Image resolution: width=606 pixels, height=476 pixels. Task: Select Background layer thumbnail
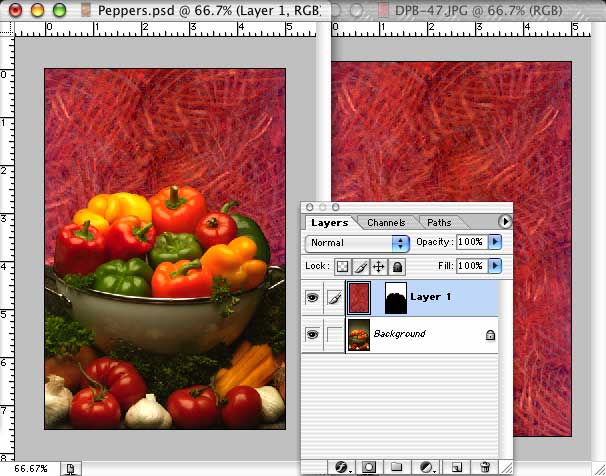(359, 335)
